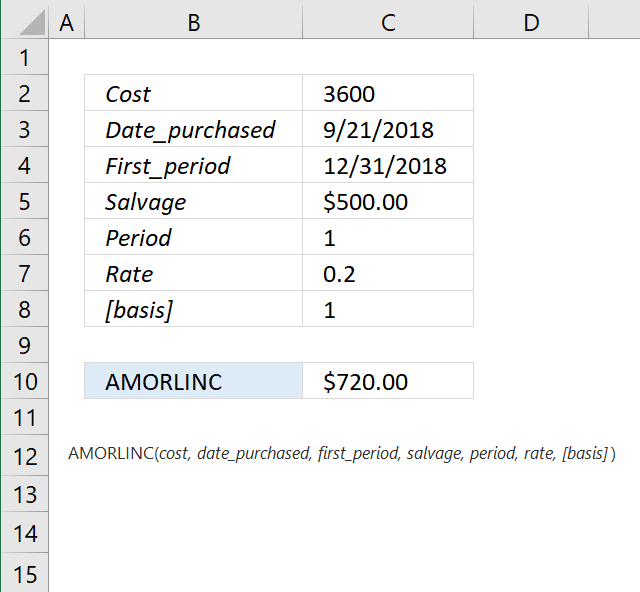
Task: Select row 4 header
Action: 24,165
